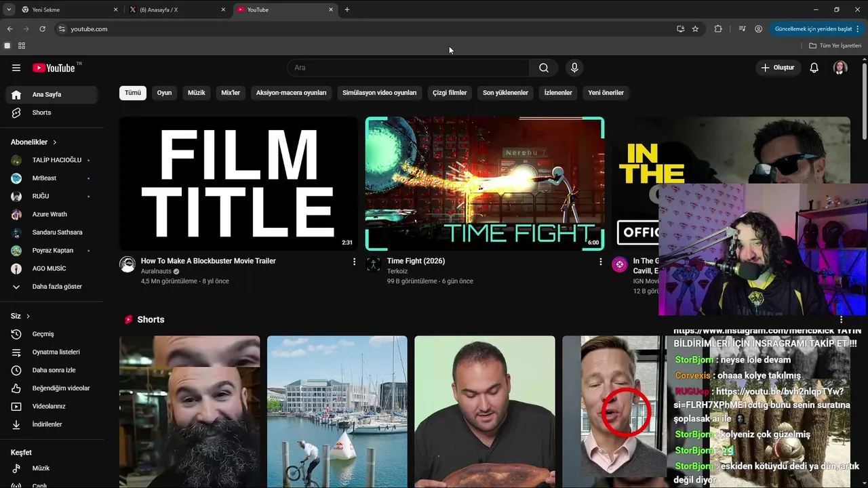Image resolution: width=868 pixels, height=488 pixels.
Task: Switch to the Yeni Sekme tab
Action: [68, 9]
